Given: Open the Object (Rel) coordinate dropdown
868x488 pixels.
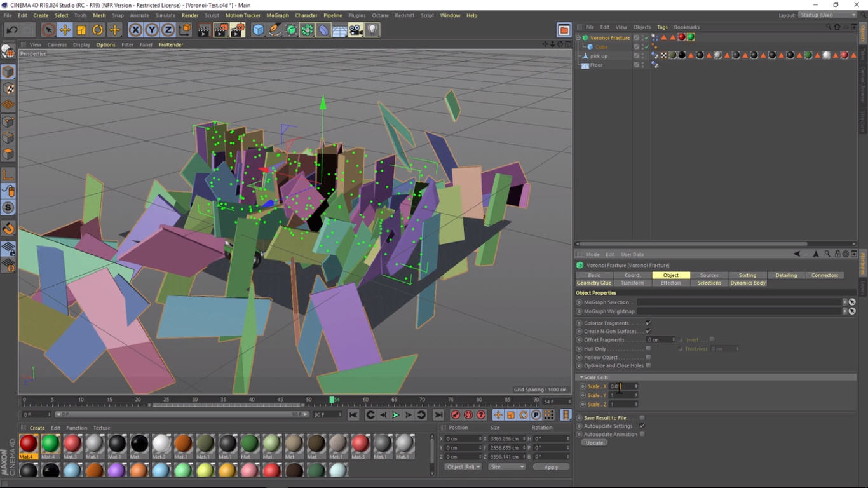Looking at the screenshot, I should [463, 467].
